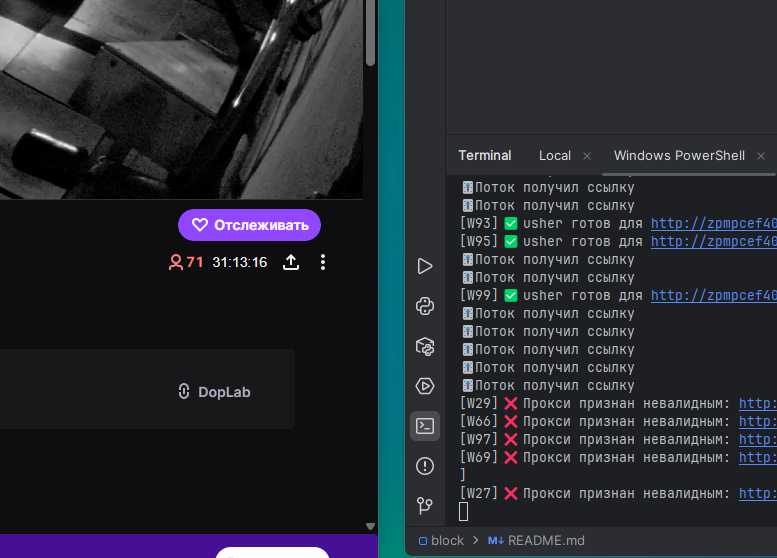The width and height of the screenshot is (777, 558).
Task: Open the Python Console icon
Action: point(425,306)
